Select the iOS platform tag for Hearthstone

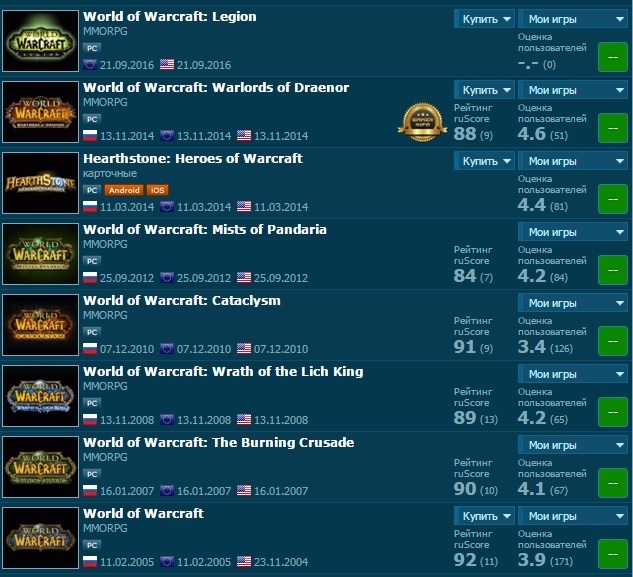tap(157, 190)
